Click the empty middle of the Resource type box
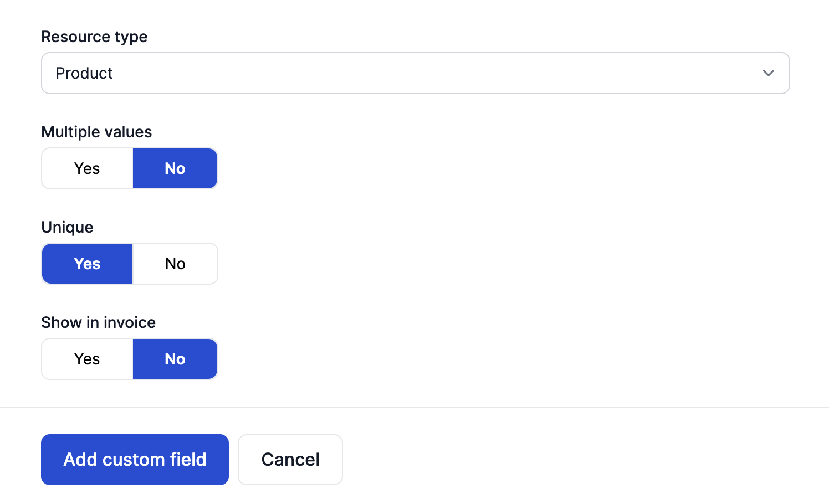Screen dimensions: 829x504 tap(416, 73)
